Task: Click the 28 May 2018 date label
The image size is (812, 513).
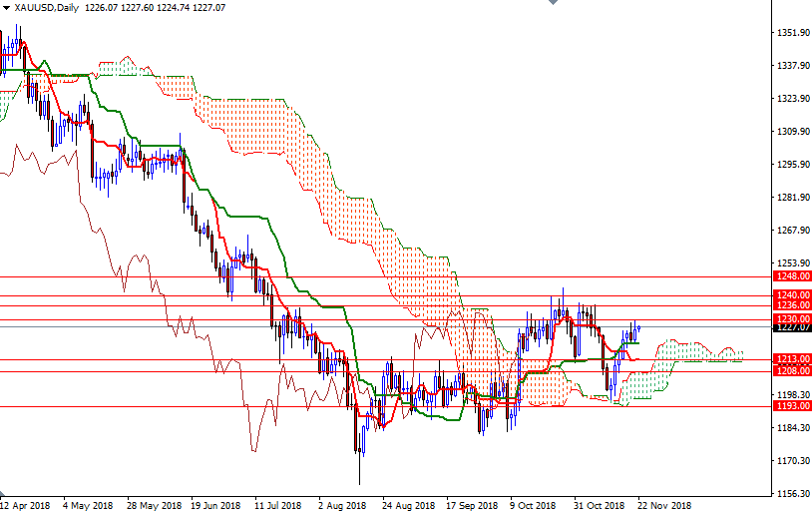Action: coord(154,505)
